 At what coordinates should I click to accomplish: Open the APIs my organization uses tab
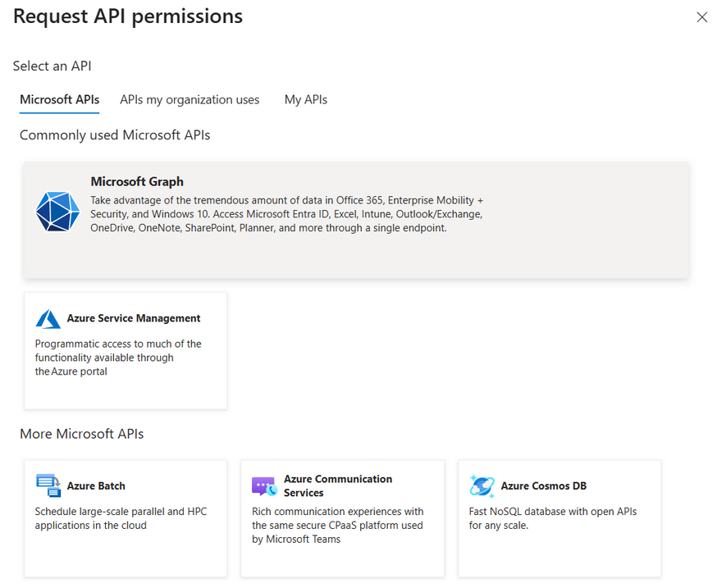(190, 100)
